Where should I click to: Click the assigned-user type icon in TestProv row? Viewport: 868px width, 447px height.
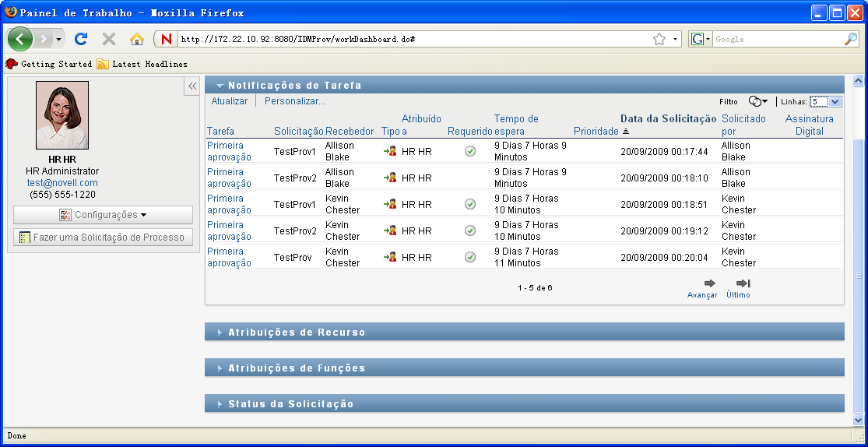click(x=390, y=257)
